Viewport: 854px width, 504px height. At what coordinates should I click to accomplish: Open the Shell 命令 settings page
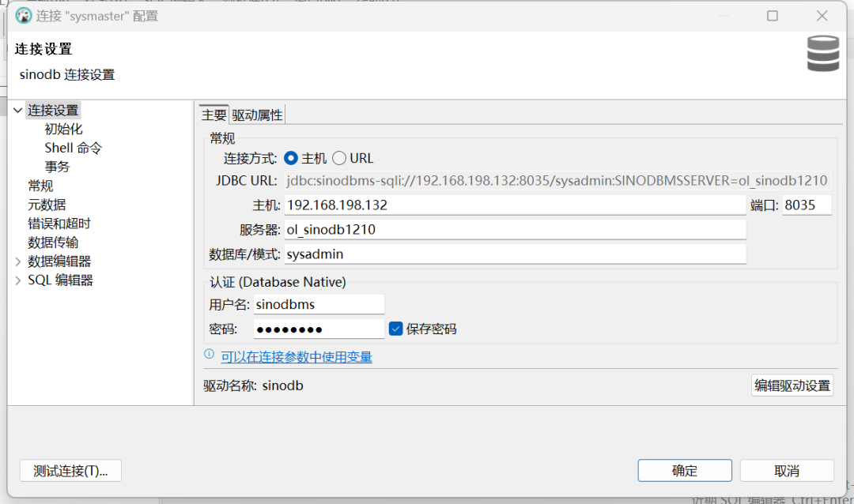pos(73,148)
